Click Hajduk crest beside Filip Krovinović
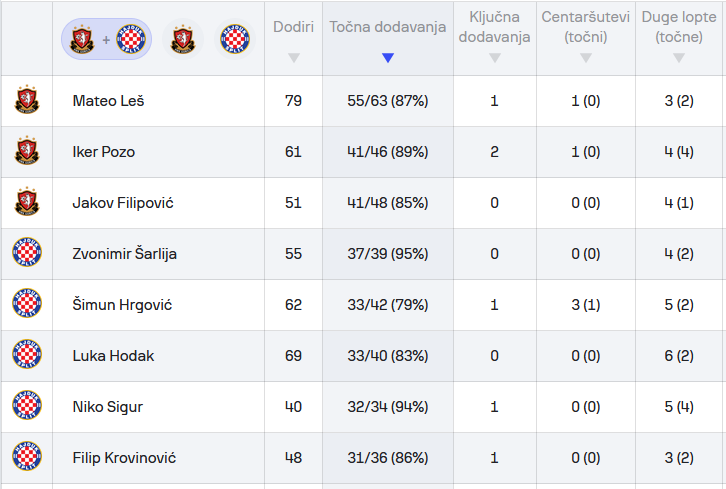 (x=27, y=458)
